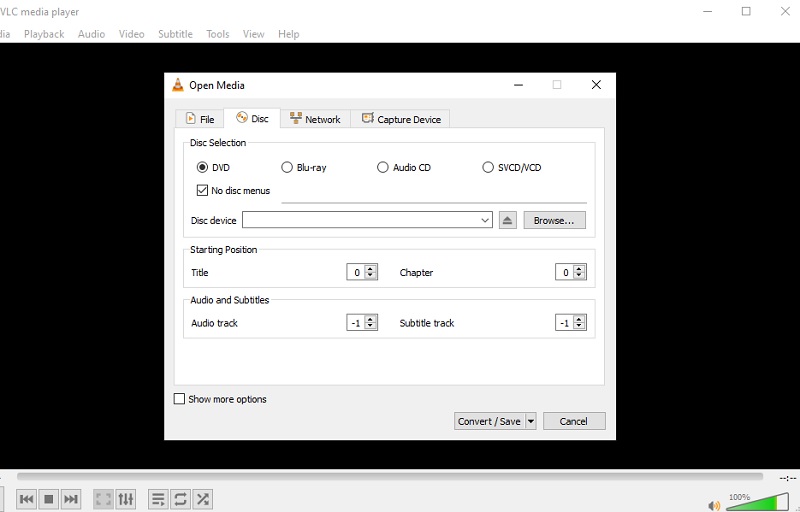
Task: Open the Tools menu
Action: click(x=218, y=34)
